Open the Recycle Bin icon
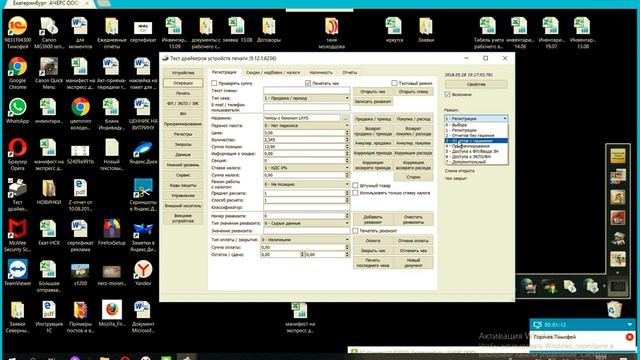Viewport: 640px width, 360px height. coord(614,309)
